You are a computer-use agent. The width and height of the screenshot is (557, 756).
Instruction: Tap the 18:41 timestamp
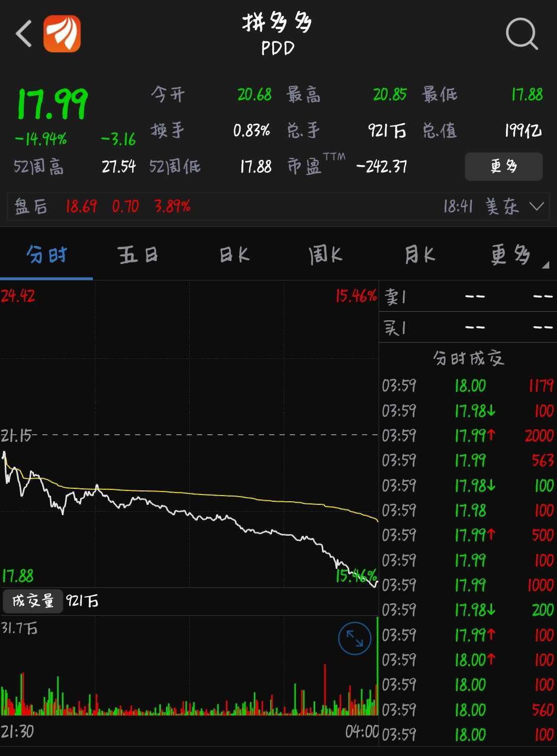(458, 207)
